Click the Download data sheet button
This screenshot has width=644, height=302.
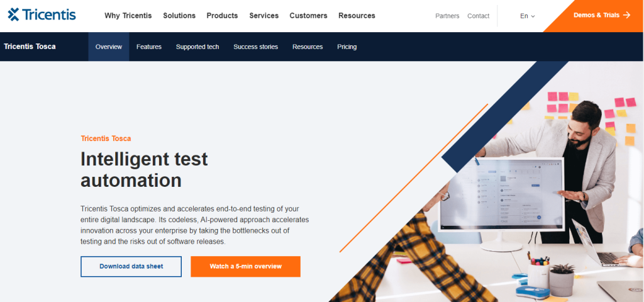click(x=131, y=266)
